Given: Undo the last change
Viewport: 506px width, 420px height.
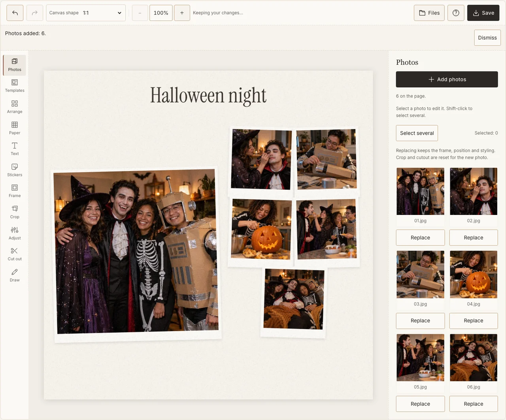Looking at the screenshot, I should (x=15, y=13).
